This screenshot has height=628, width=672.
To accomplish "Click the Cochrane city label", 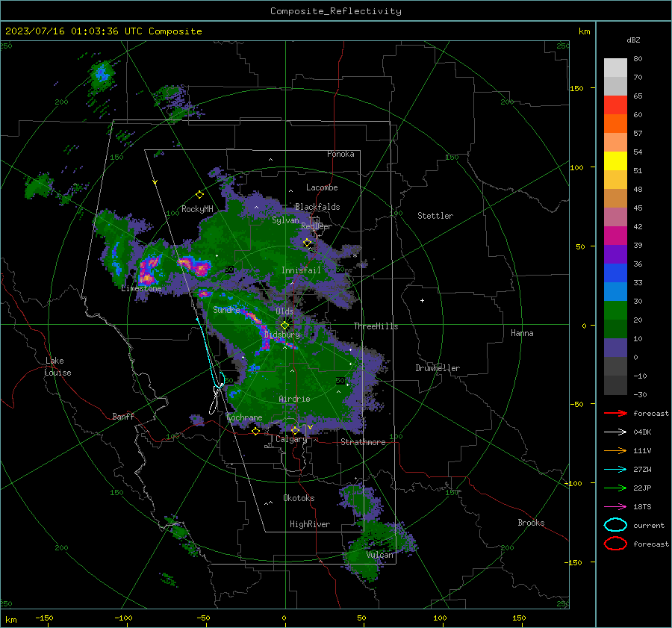I will click(x=244, y=417).
